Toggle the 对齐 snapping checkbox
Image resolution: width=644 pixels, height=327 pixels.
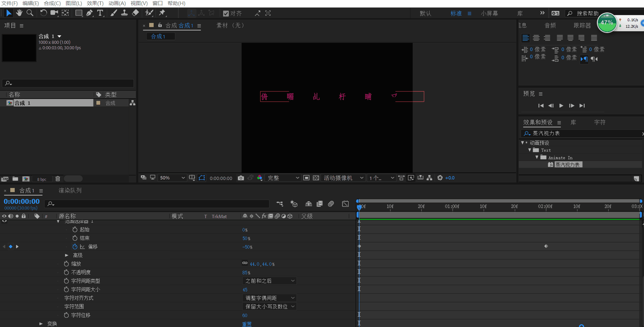[x=226, y=13]
